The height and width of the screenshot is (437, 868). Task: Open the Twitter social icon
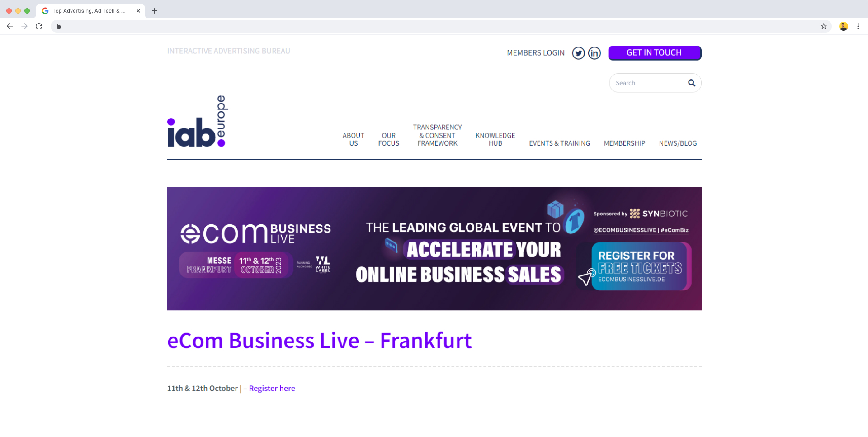point(578,53)
